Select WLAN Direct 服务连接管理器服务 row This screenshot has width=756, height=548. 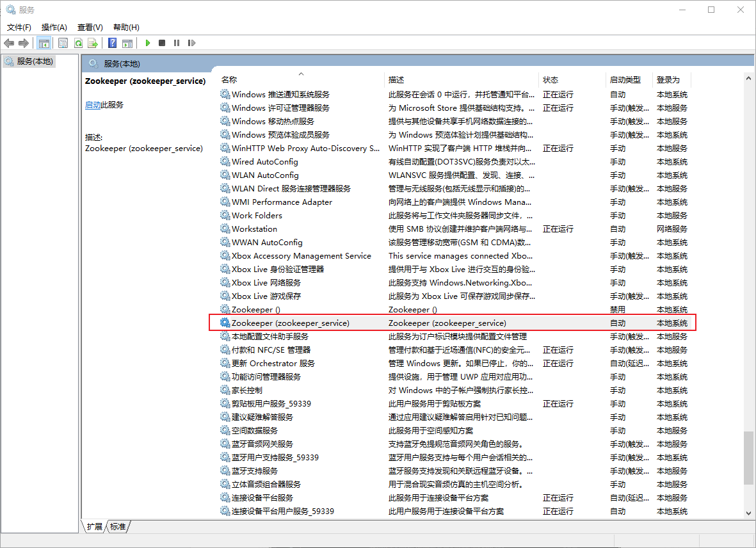coord(455,188)
